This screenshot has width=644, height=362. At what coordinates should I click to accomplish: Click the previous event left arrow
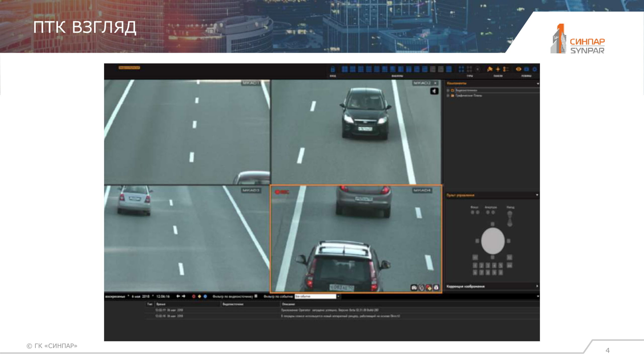178,296
